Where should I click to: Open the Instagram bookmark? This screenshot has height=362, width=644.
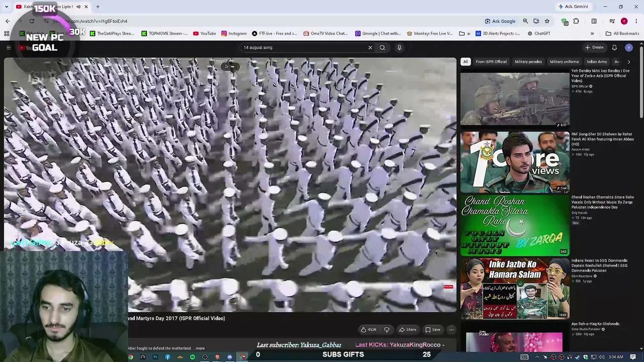pos(234,34)
